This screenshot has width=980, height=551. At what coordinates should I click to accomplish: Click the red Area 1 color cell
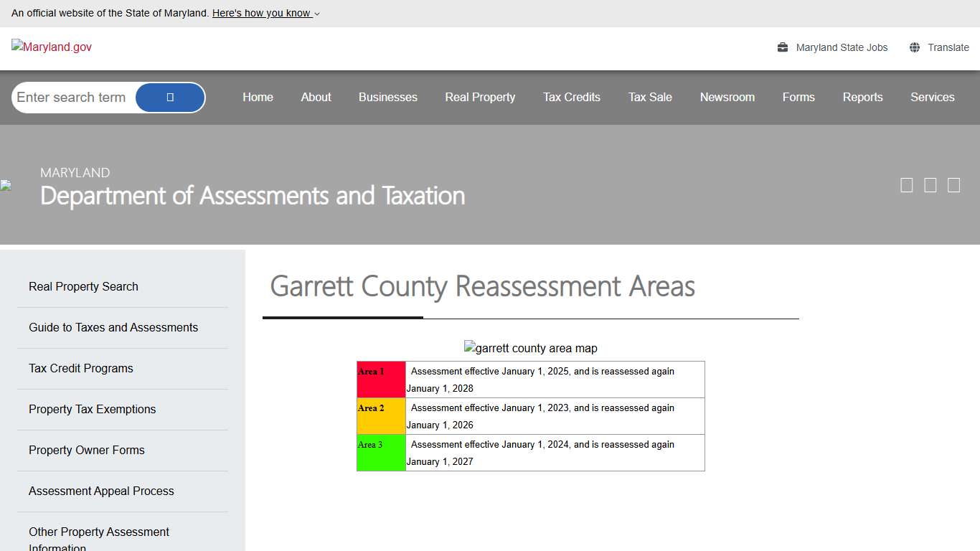pyautogui.click(x=380, y=379)
